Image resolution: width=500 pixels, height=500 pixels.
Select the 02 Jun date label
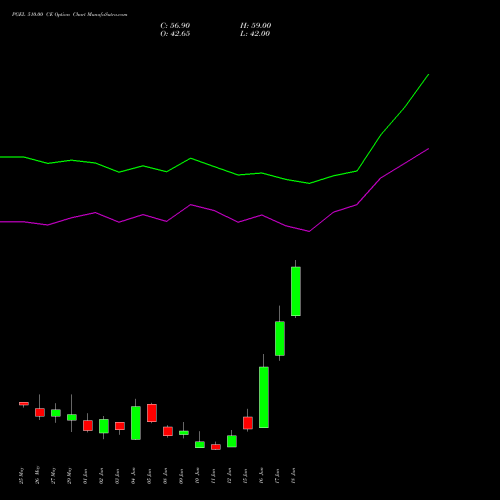pyautogui.click(x=102, y=475)
